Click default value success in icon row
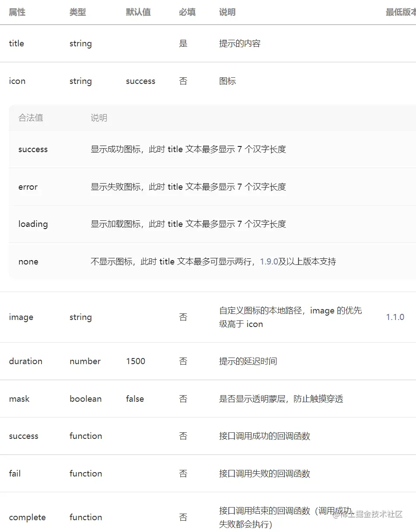Image resolution: width=416 pixels, height=532 pixels. (x=140, y=81)
